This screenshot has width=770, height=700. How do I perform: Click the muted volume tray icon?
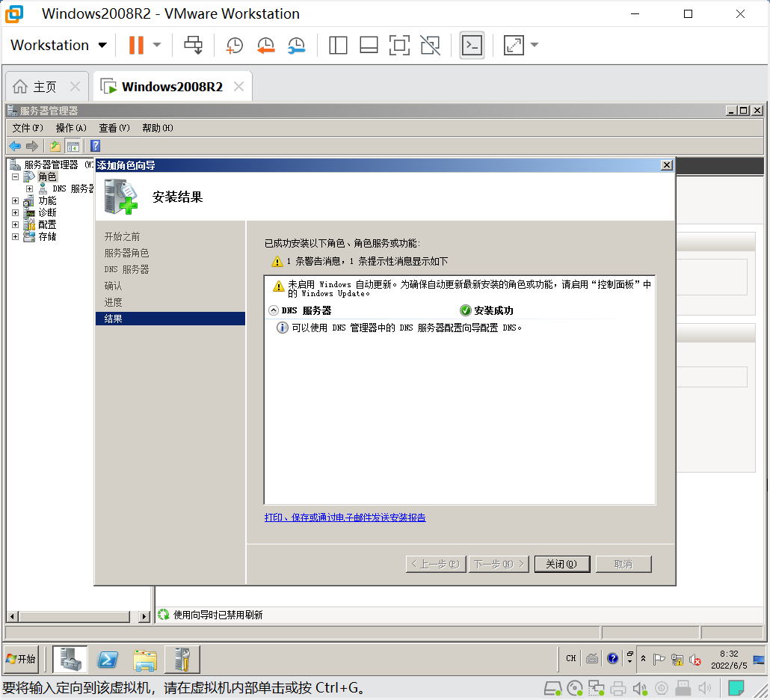pos(694,659)
